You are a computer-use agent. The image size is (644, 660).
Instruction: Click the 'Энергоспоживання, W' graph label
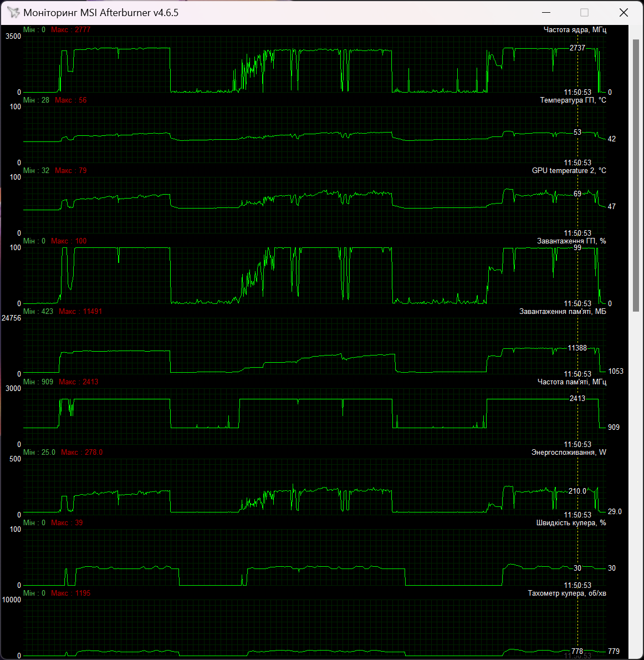click(569, 452)
